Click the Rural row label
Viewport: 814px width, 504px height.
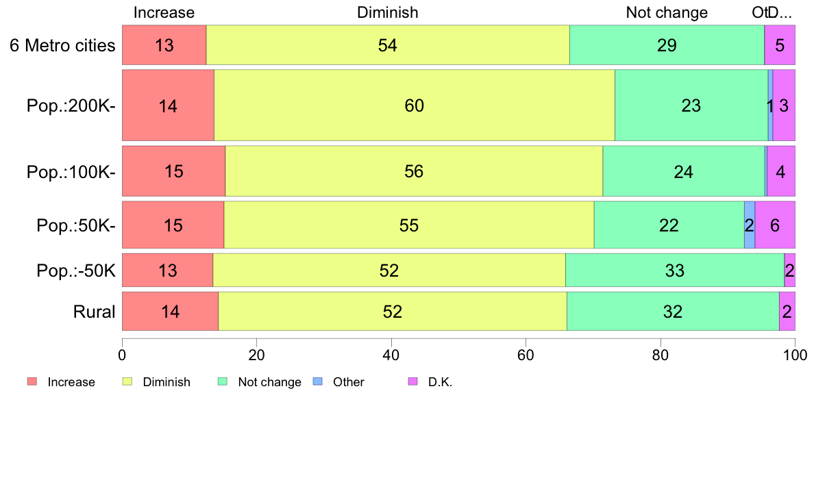coord(95,312)
